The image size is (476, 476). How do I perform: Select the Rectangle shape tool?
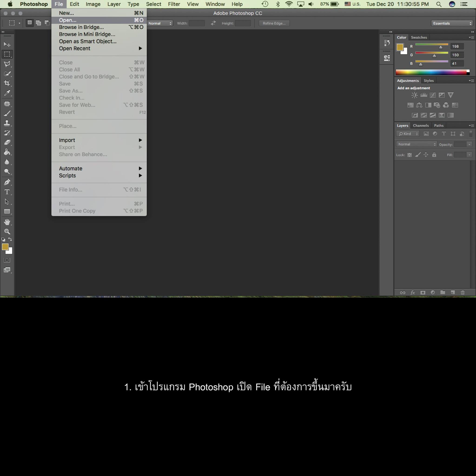click(7, 212)
